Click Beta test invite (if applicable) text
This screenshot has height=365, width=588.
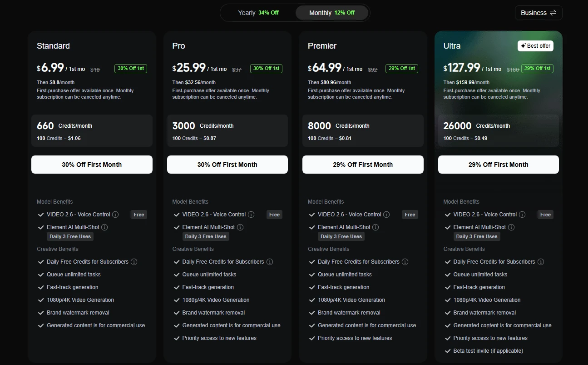[488, 351]
